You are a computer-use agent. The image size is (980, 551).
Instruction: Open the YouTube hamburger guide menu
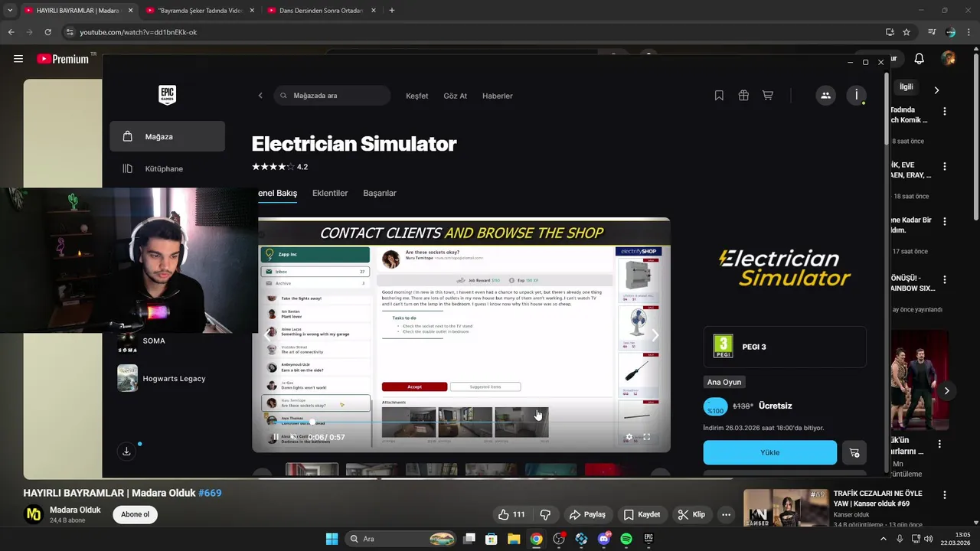pos(18,59)
